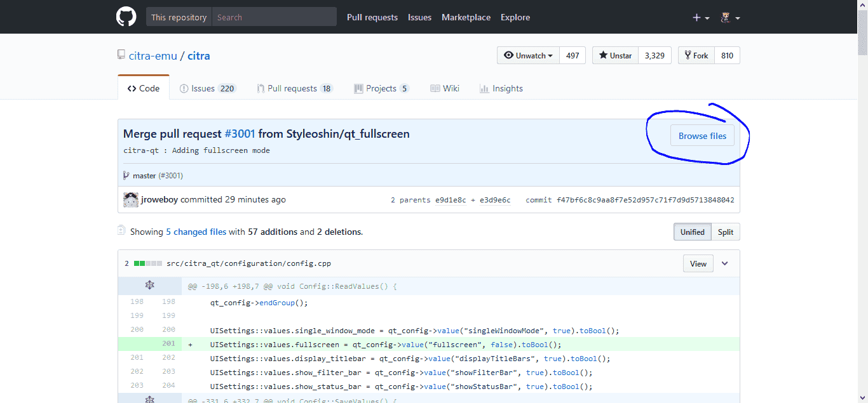Viewport: 868px width, 403px height.
Task: Open the 3,329 stargazers count
Action: pyautogui.click(x=654, y=55)
